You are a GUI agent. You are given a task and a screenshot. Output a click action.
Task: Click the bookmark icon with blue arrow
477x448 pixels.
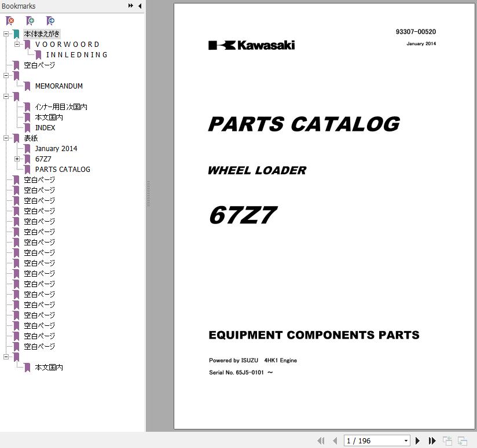click(x=50, y=21)
